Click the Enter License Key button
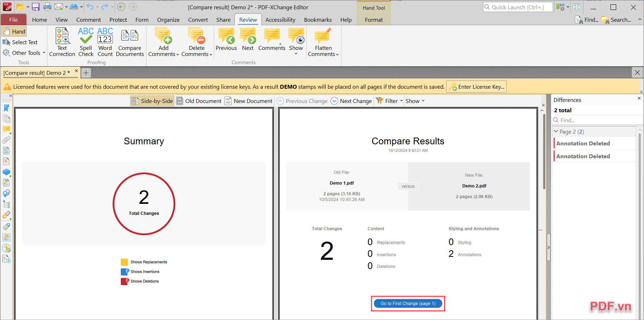This screenshot has height=320, width=644. (x=476, y=87)
